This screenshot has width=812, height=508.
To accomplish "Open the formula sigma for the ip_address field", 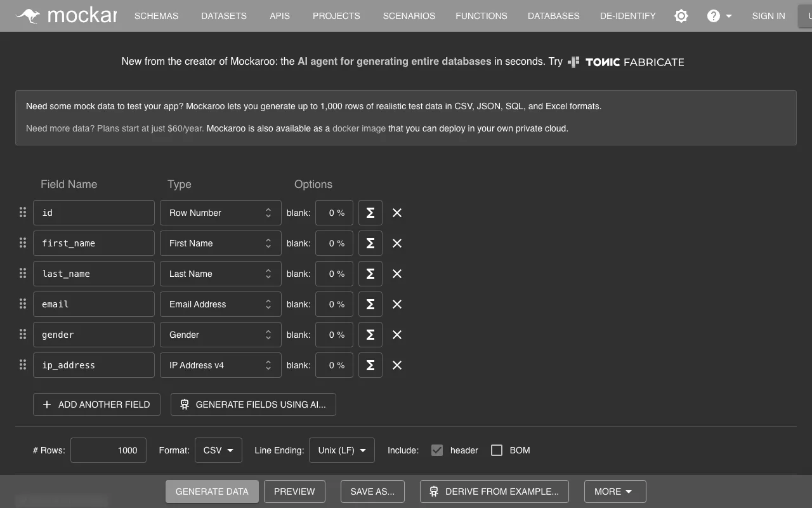I will tap(370, 365).
